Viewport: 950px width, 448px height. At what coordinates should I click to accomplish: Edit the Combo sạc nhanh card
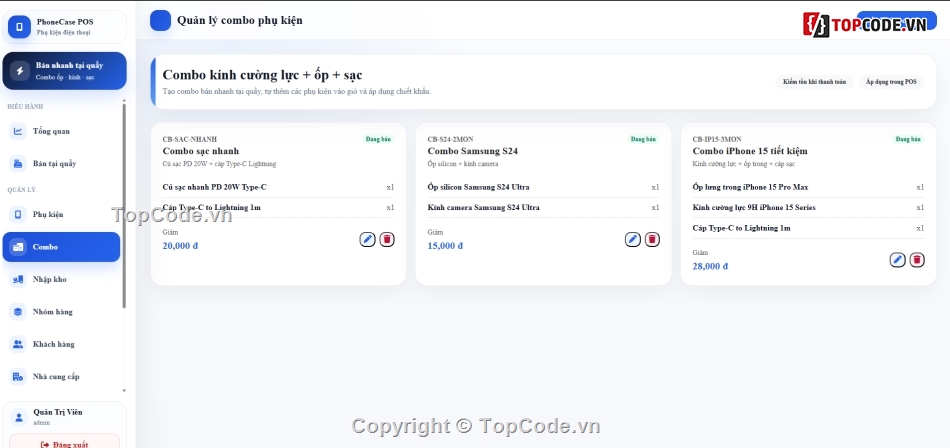(x=367, y=239)
